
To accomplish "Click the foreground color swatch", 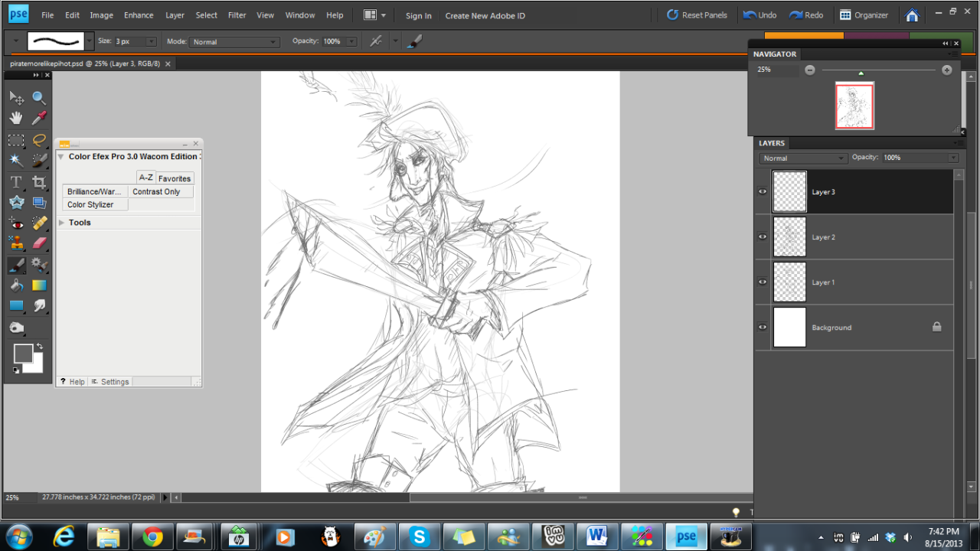I will pyautogui.click(x=23, y=353).
